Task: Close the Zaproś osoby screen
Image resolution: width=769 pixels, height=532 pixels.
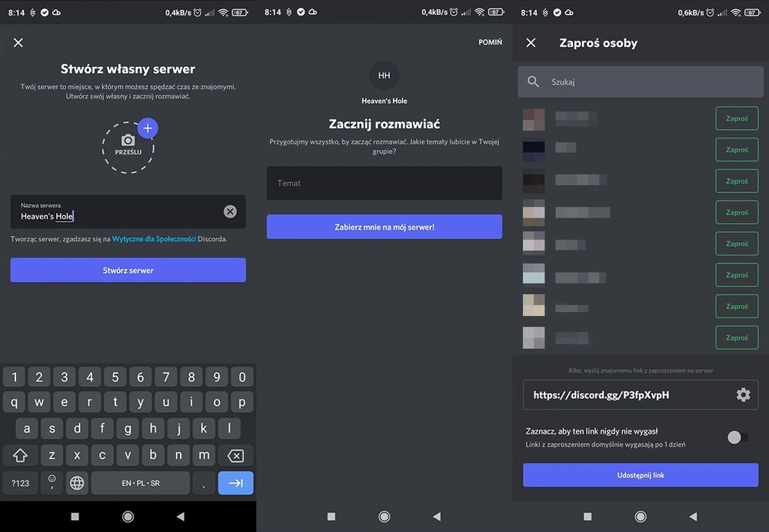Action: [531, 42]
